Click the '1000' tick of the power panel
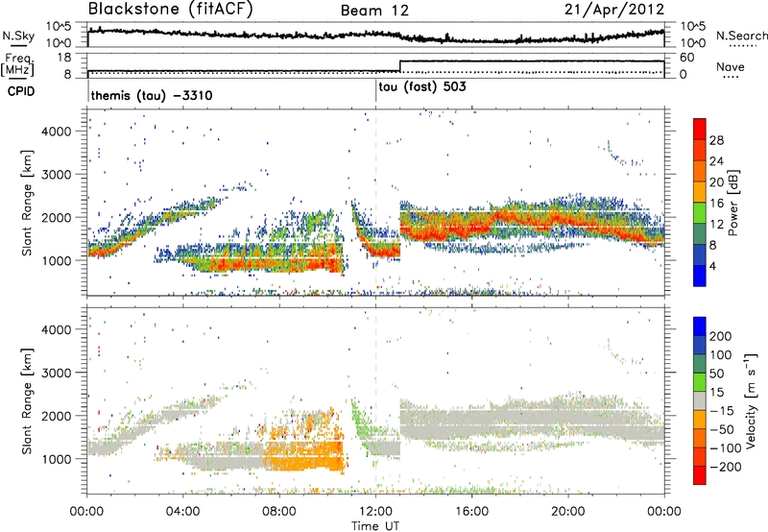Screen dimensions: 768x532 pos(57,260)
